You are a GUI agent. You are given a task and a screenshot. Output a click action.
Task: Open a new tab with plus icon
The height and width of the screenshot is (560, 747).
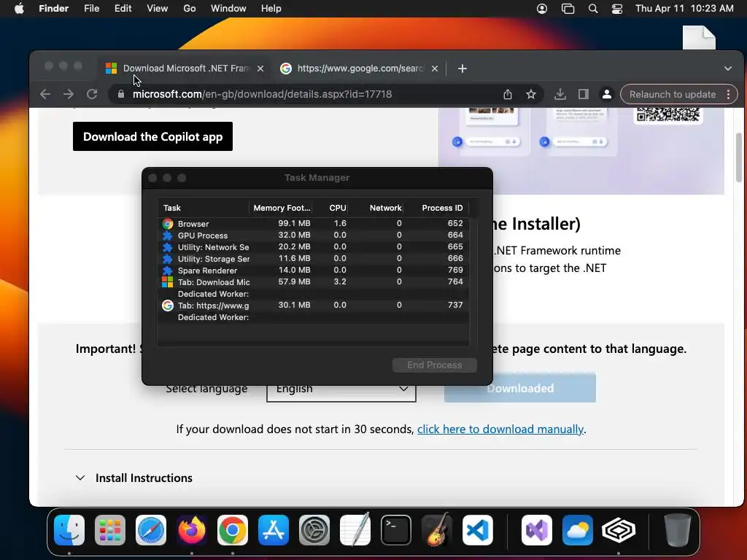[462, 69]
